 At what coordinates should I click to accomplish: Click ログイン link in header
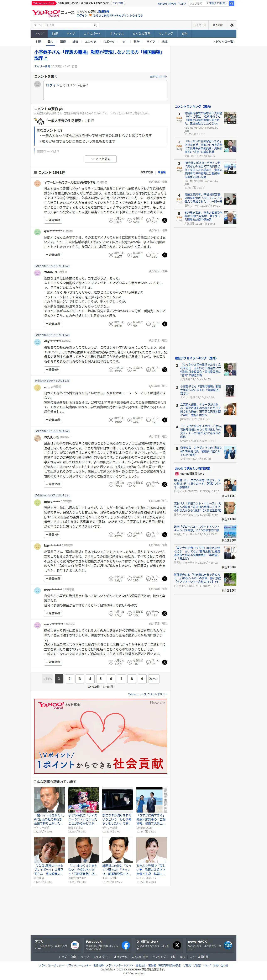(82, 16)
